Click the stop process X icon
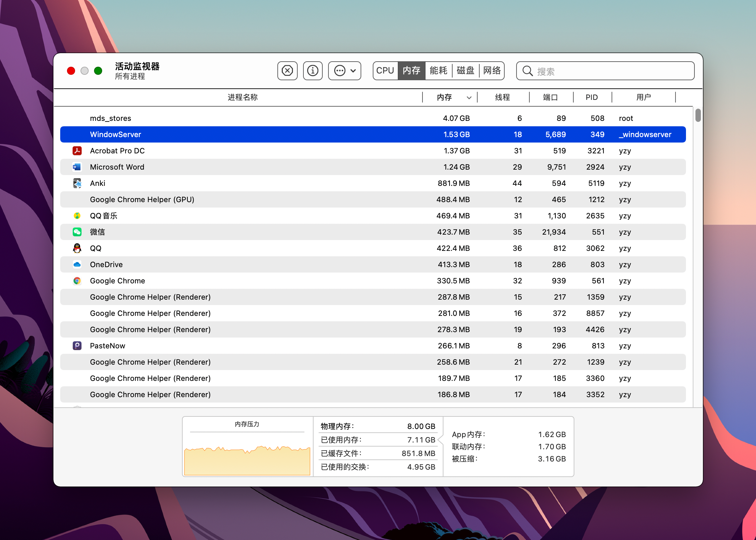This screenshot has height=540, width=756. [x=287, y=71]
